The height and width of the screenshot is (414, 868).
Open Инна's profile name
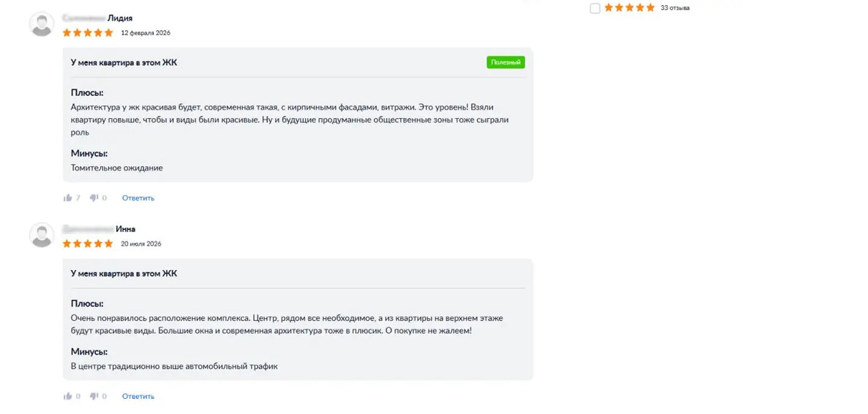tap(99, 229)
